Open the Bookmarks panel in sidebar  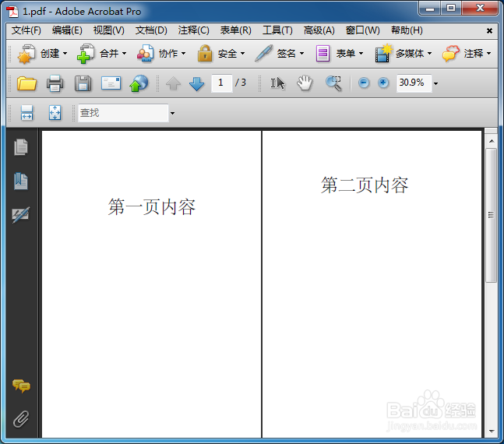coord(21,181)
